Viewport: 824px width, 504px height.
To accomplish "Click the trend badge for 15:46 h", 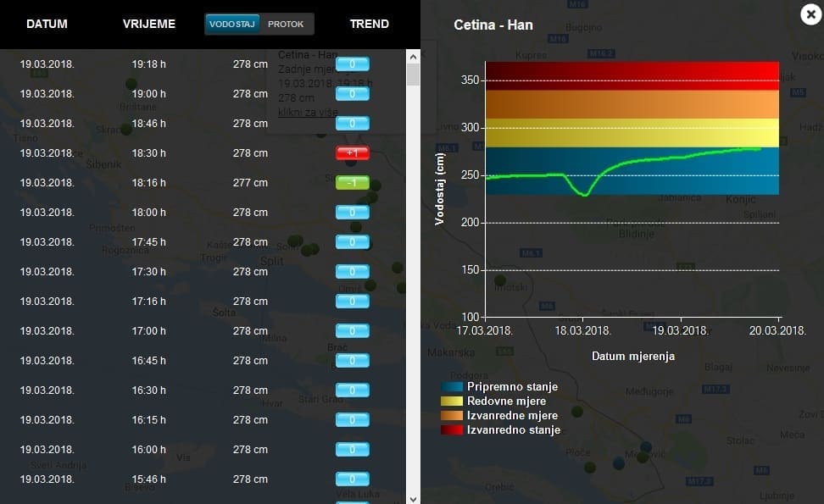I will point(353,479).
